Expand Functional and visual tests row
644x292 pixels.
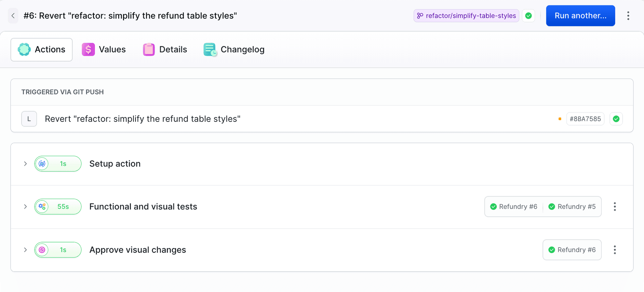[25, 207]
